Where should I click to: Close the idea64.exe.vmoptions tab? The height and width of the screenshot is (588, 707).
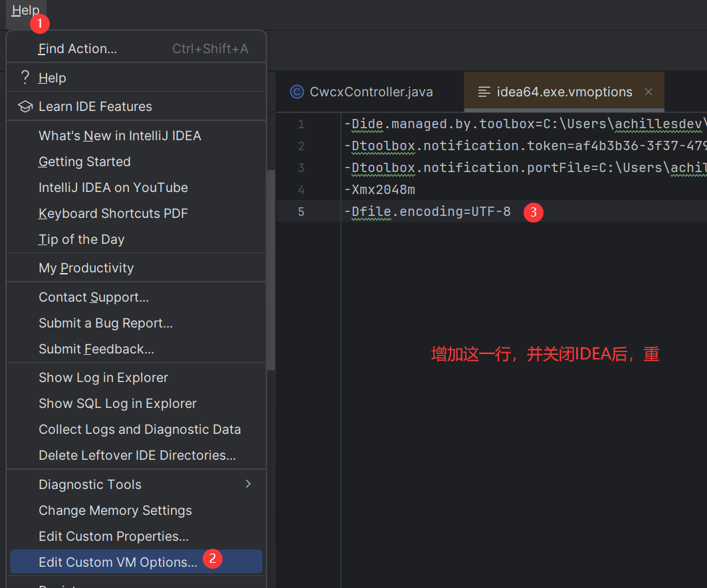(649, 92)
